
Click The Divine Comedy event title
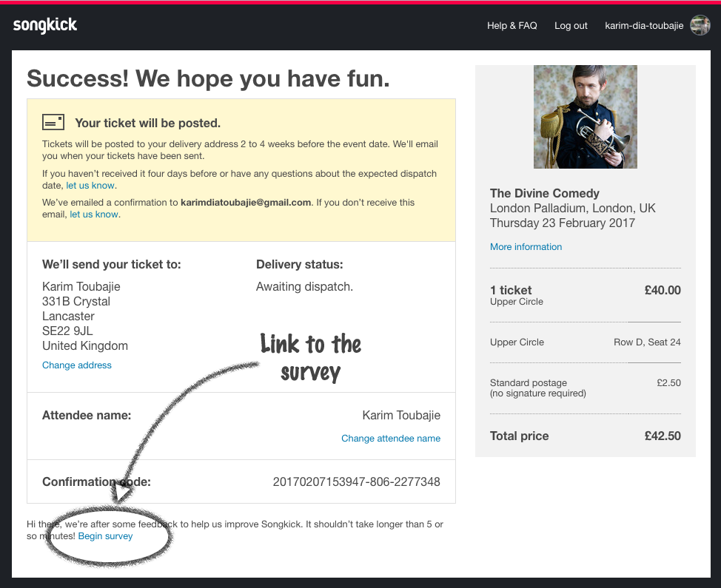pos(544,193)
